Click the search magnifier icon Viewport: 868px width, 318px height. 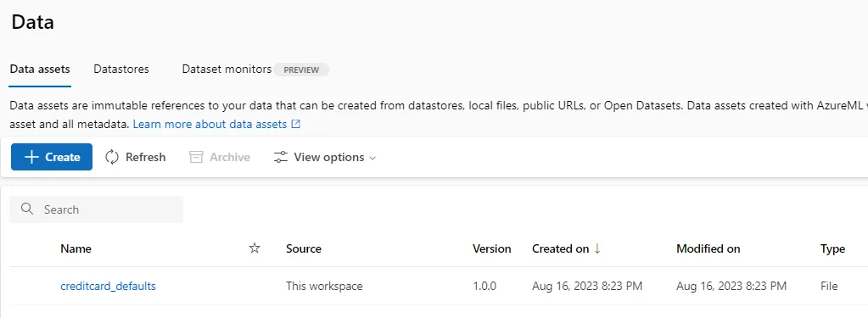pos(26,209)
